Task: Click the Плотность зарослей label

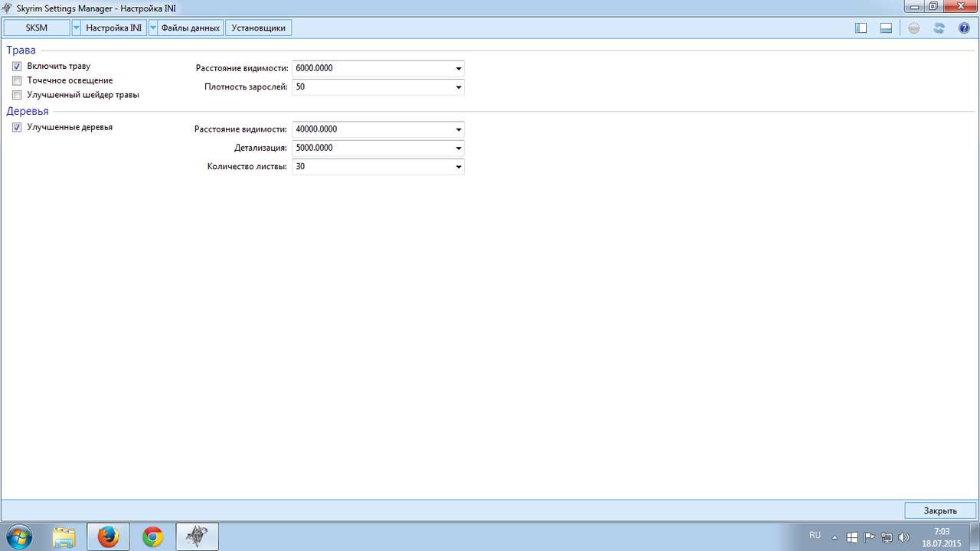Action: (x=247, y=87)
